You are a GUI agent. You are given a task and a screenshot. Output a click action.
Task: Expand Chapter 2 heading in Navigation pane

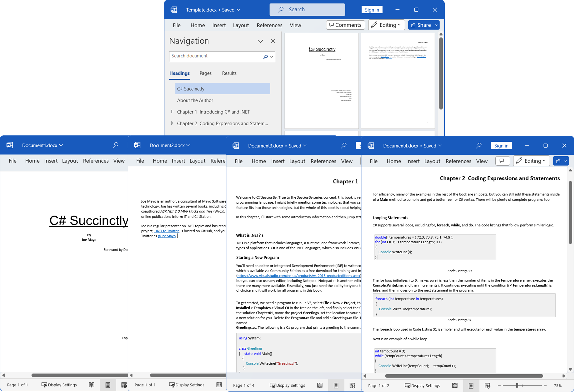pyautogui.click(x=172, y=123)
